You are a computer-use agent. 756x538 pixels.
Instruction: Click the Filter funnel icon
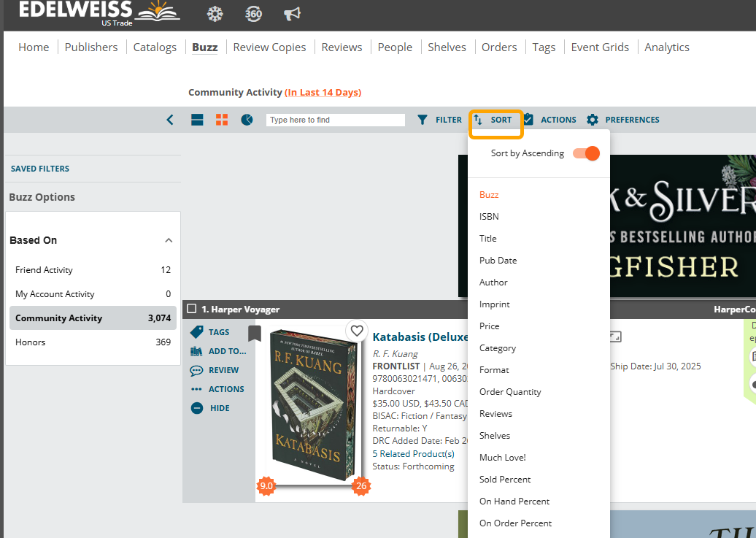click(423, 120)
